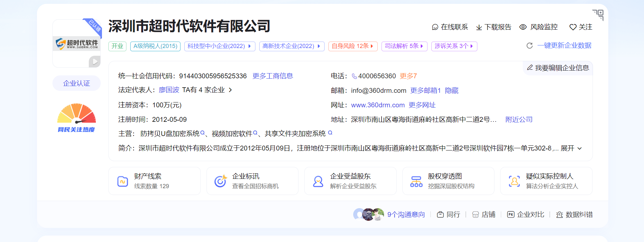Click 查看全国招标商机 subtitle
The height and width of the screenshot is (242, 644).
(x=255, y=186)
